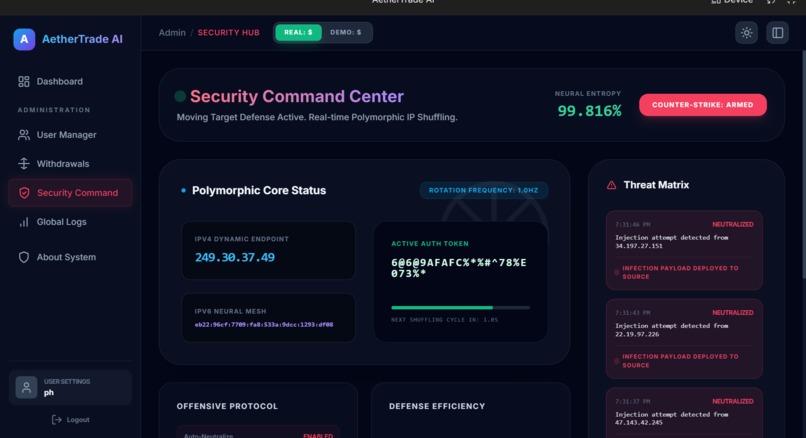
Task: Click the SECURITY HUB breadcrumb
Action: pyautogui.click(x=229, y=33)
